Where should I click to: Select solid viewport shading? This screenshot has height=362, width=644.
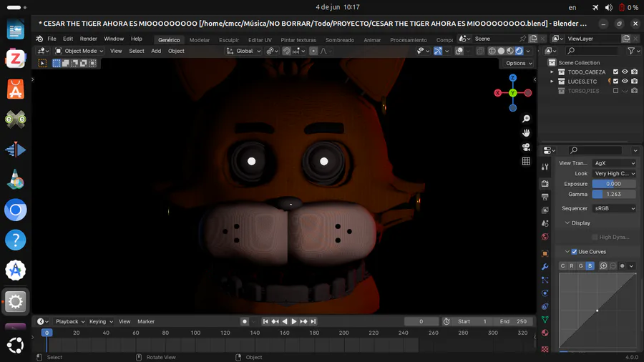pyautogui.click(x=501, y=51)
